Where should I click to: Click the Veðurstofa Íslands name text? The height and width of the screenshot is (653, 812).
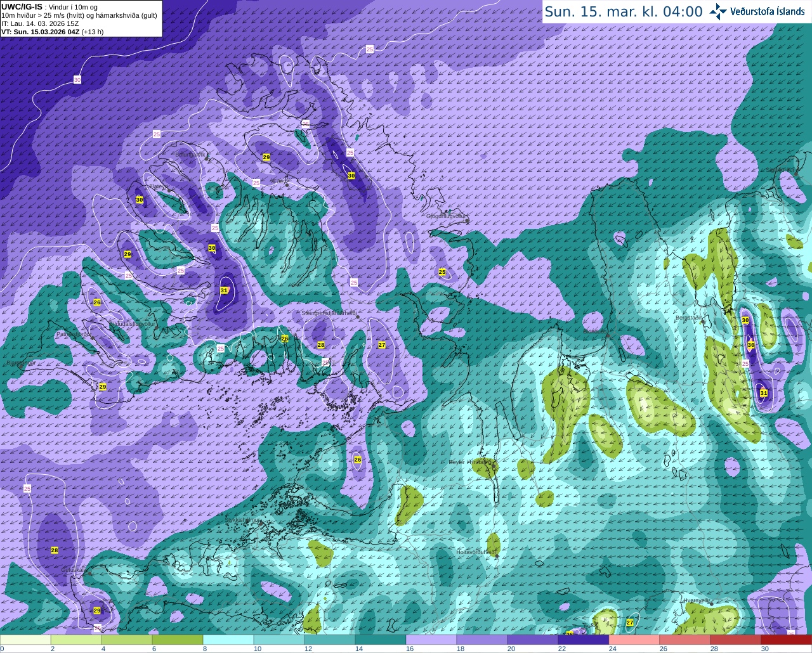pos(767,11)
